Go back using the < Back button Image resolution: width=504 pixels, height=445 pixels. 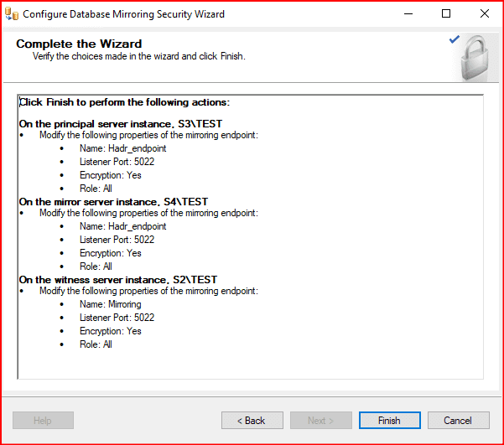(252, 420)
